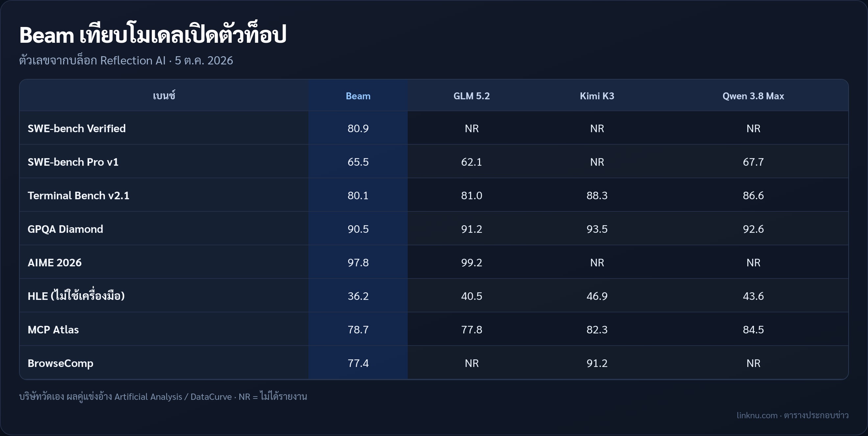Select Beam's MCP Atlas score 78.7
Screen dimensions: 868x436
pos(358,329)
